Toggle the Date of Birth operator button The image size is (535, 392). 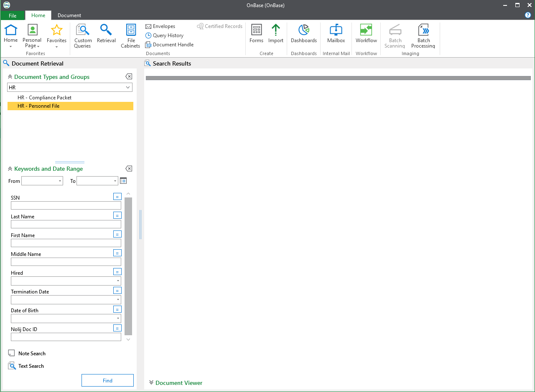point(117,309)
